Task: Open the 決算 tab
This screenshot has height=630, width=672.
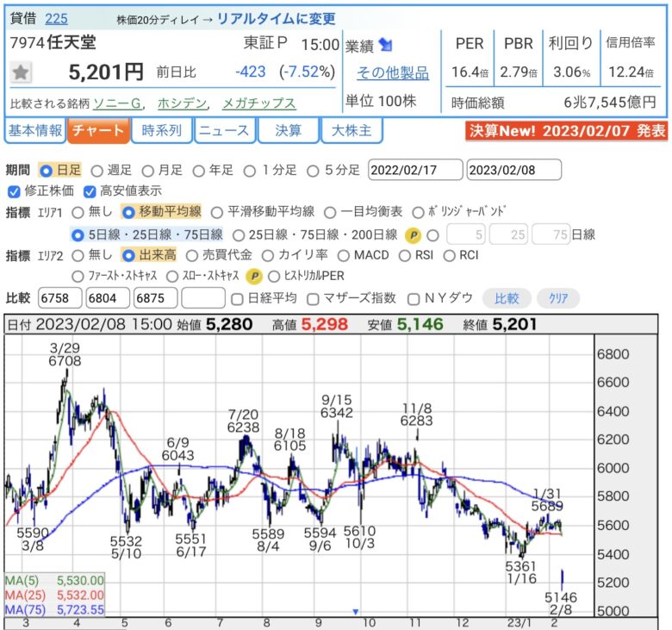Action: point(288,130)
